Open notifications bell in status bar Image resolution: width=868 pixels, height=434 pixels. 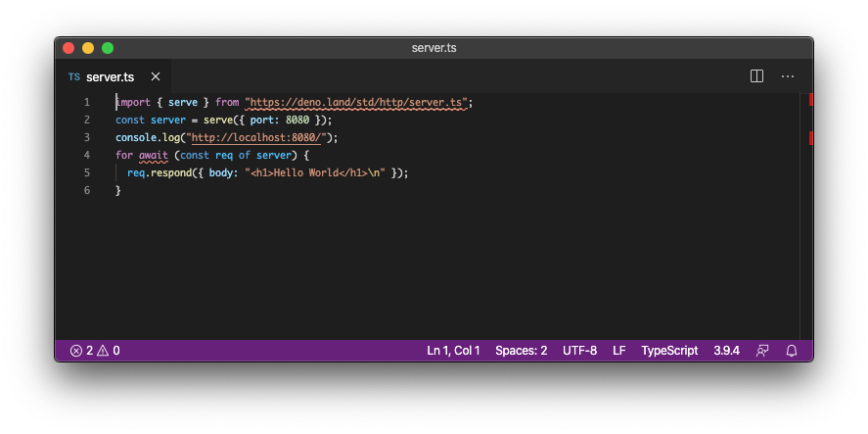coord(792,351)
